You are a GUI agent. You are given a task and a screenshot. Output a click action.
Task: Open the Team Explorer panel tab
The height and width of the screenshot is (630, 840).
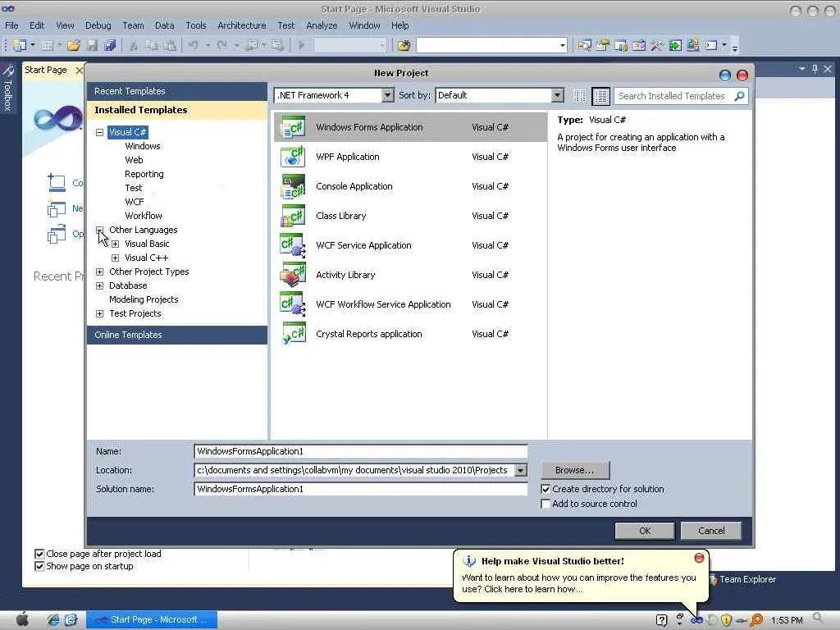[x=743, y=579]
